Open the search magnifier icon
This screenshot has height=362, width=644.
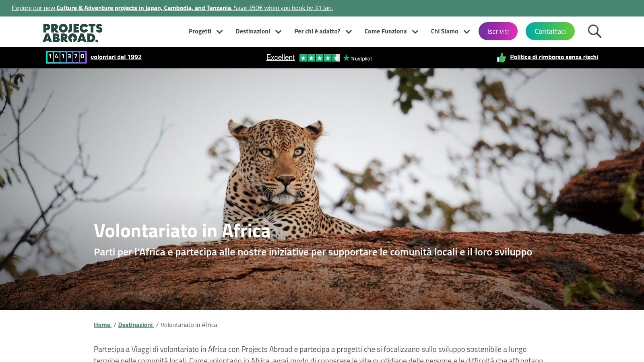(594, 31)
